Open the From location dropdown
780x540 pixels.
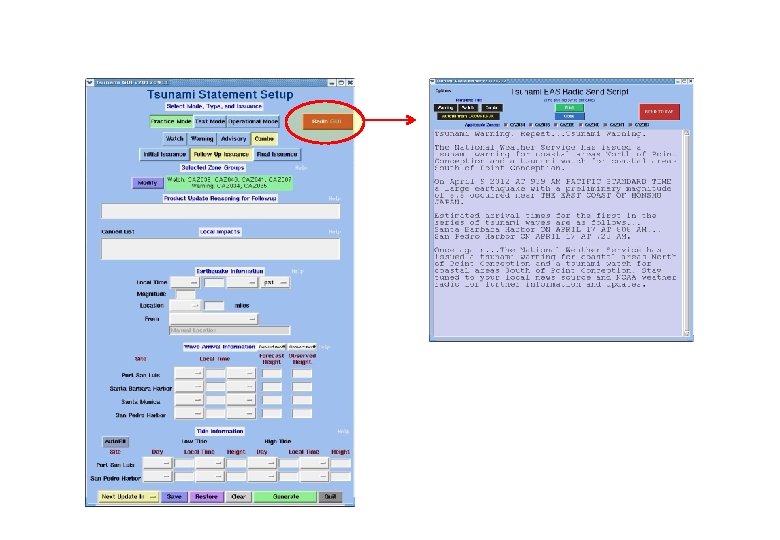213,319
